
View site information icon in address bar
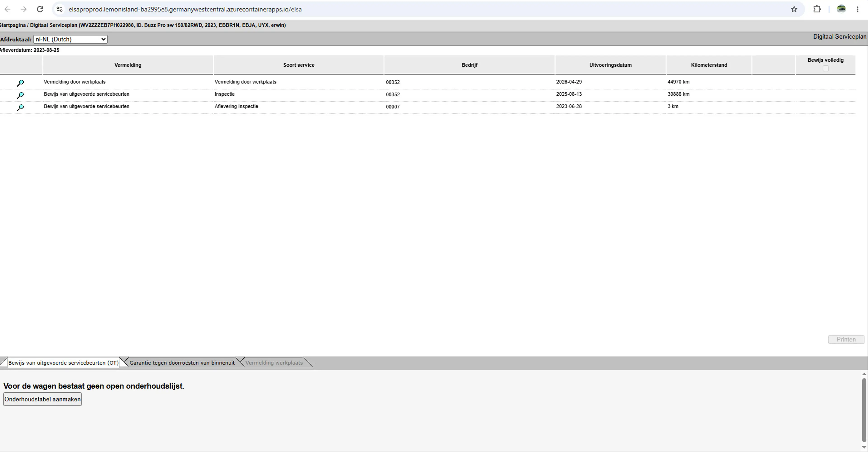(x=59, y=9)
